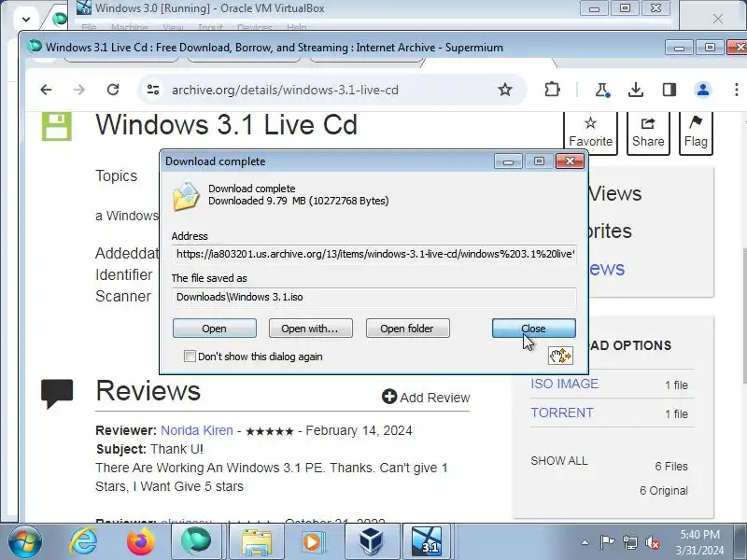Screen dimensions: 747x560
Task: Click the '6 Original' files text
Action: [664, 491]
